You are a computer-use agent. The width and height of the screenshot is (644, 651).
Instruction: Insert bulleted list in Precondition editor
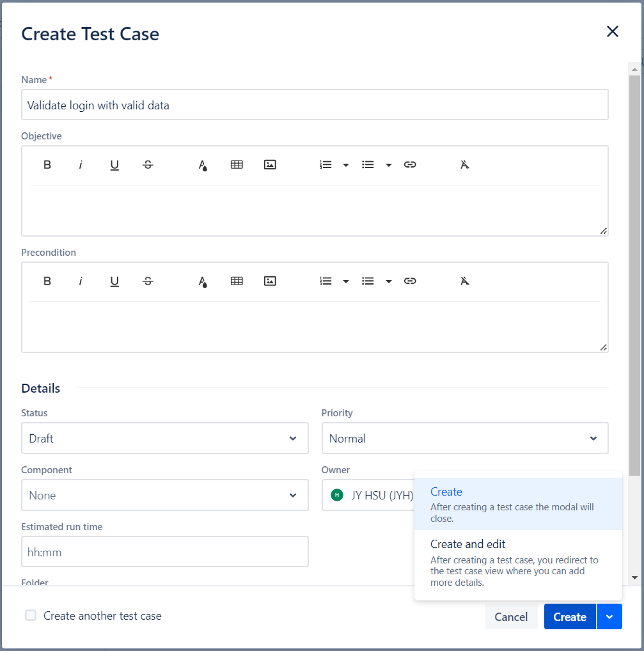[368, 281]
